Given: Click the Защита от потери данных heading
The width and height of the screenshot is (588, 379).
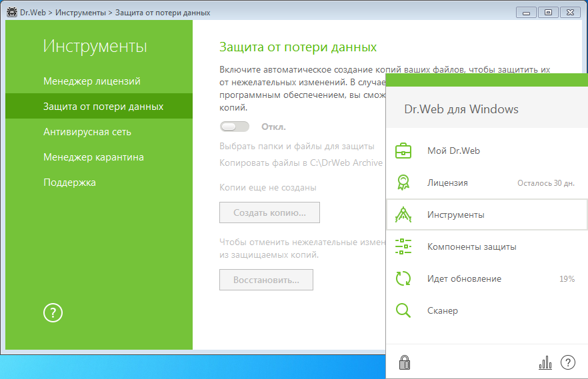Looking at the screenshot, I should click(298, 47).
